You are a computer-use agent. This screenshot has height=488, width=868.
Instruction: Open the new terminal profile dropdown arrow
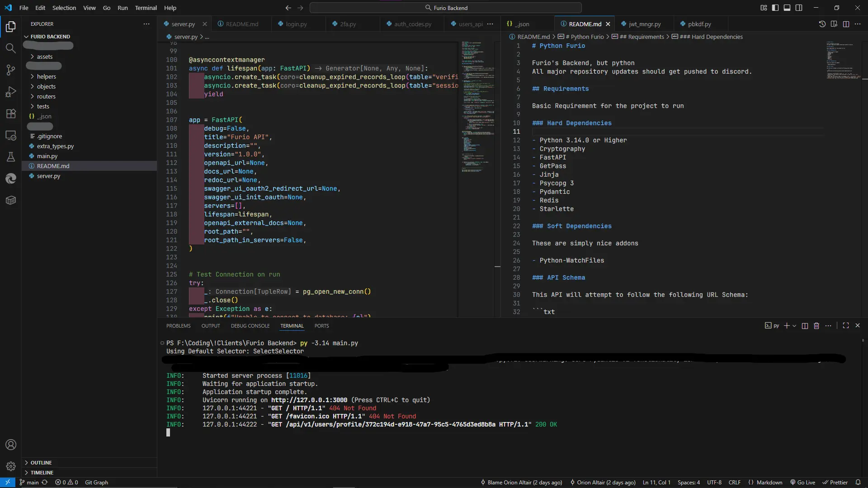[794, 326]
